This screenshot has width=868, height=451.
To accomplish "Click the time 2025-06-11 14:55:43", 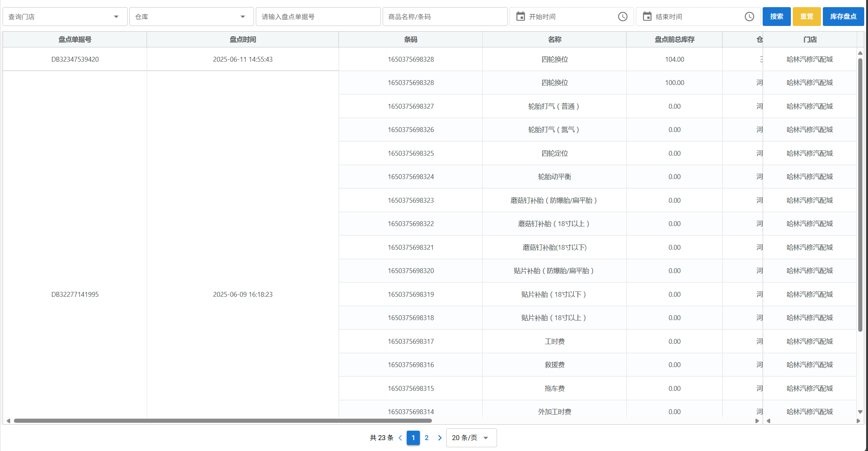I will pyautogui.click(x=243, y=59).
